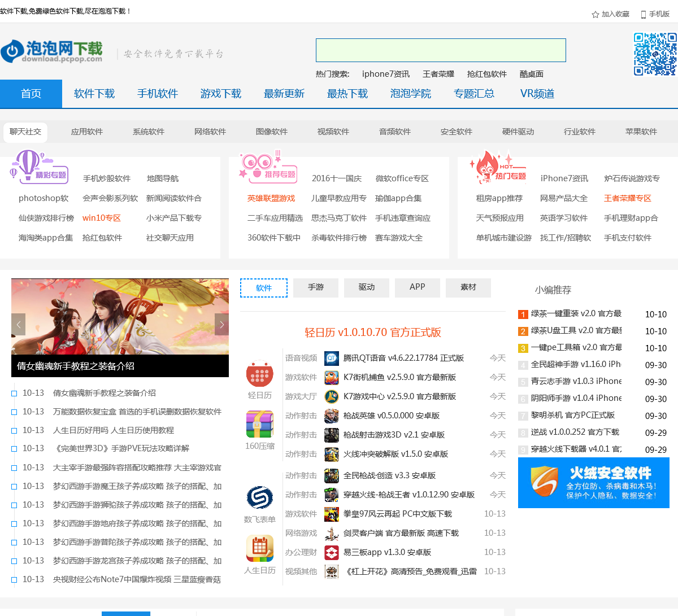Open article 人生日历好用吗
The height and width of the screenshot is (616, 678).
coord(114,430)
